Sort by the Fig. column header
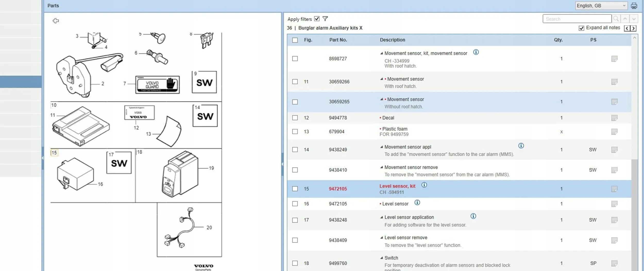Viewport: 644px width, 271px height. (x=308, y=40)
